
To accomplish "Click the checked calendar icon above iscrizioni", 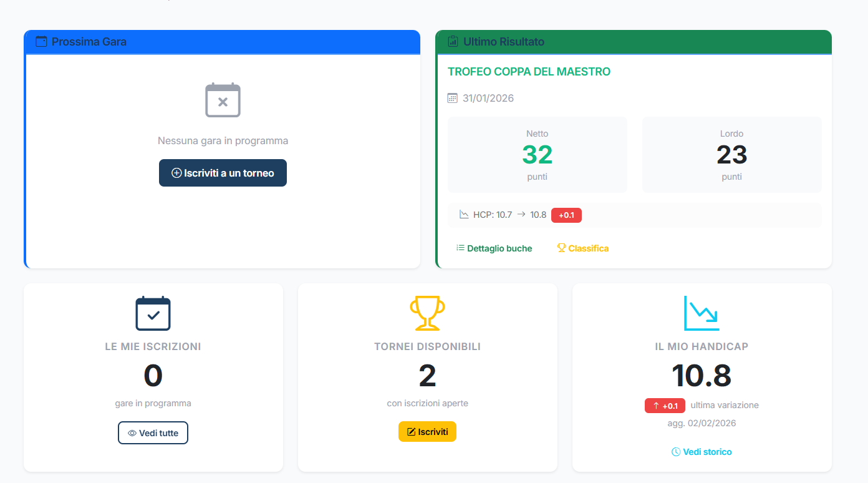I will [153, 313].
